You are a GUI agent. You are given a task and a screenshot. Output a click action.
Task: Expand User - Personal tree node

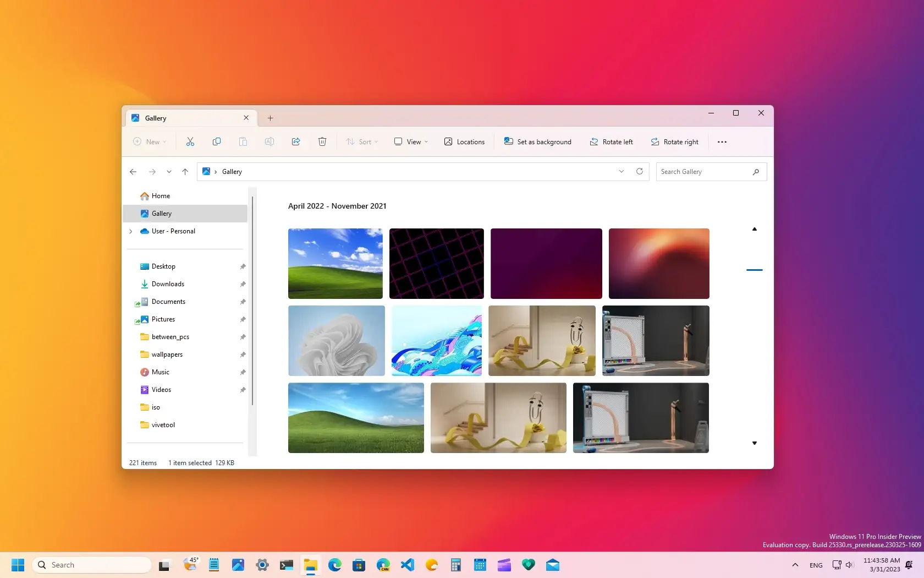point(130,231)
